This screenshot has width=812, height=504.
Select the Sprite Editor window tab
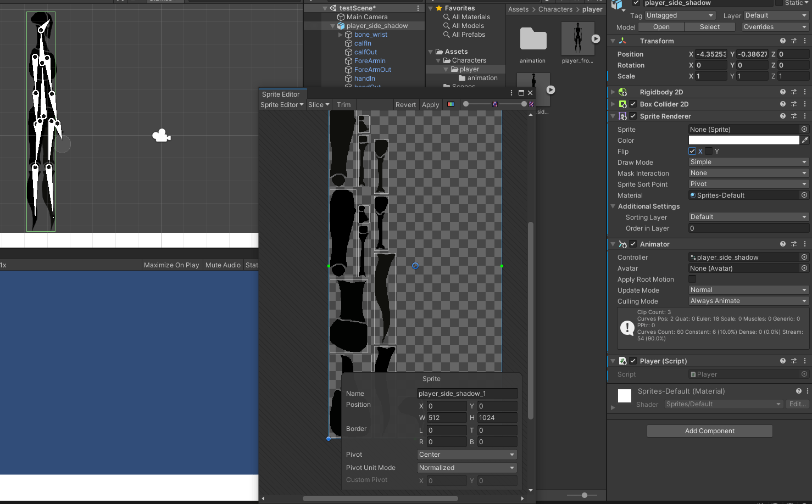pyautogui.click(x=281, y=94)
